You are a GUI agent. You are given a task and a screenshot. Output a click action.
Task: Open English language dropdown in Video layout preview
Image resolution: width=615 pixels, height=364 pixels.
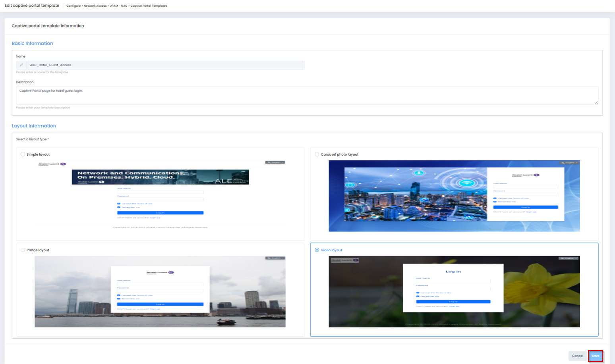[x=569, y=258]
